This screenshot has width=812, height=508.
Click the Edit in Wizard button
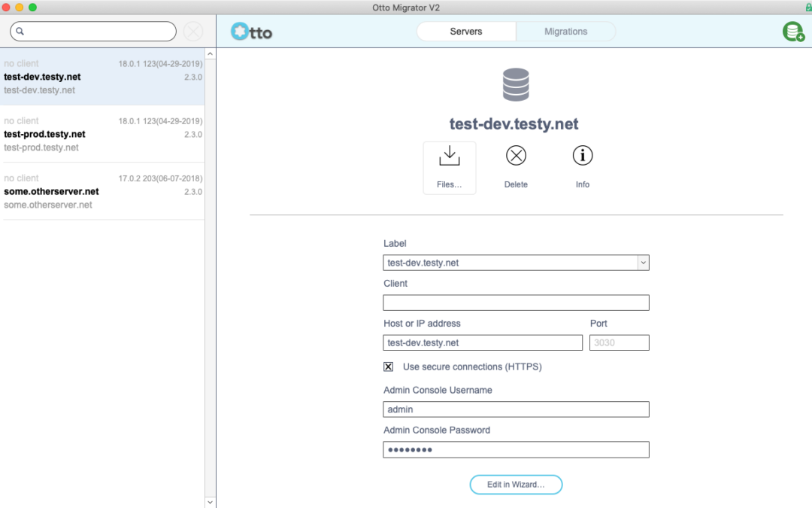click(516, 485)
